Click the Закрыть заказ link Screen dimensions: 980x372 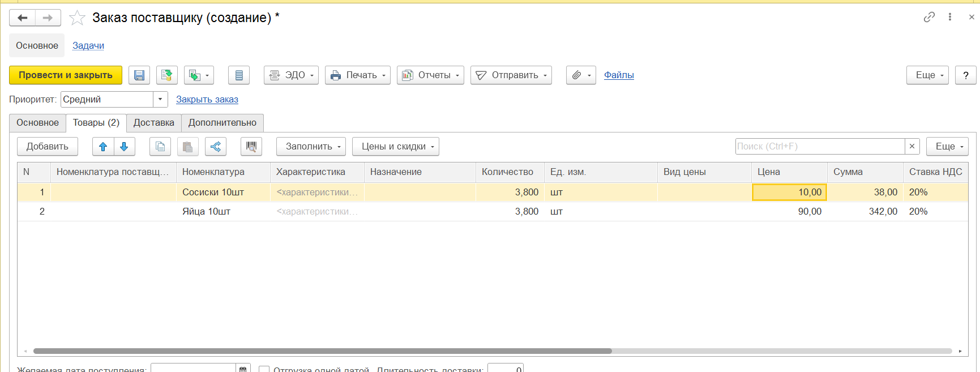(x=207, y=100)
